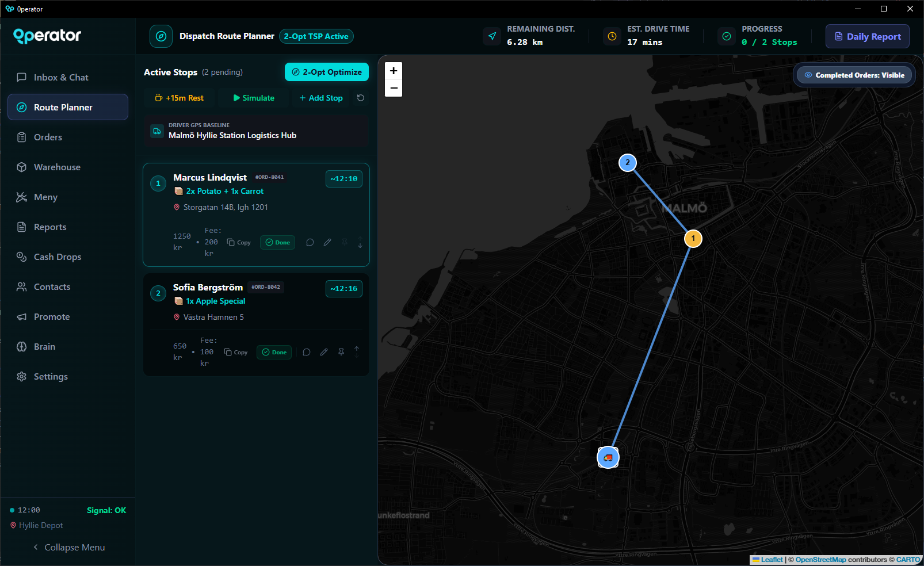Open Settings in the sidebar
Viewport: 924px width, 566px height.
(x=68, y=376)
